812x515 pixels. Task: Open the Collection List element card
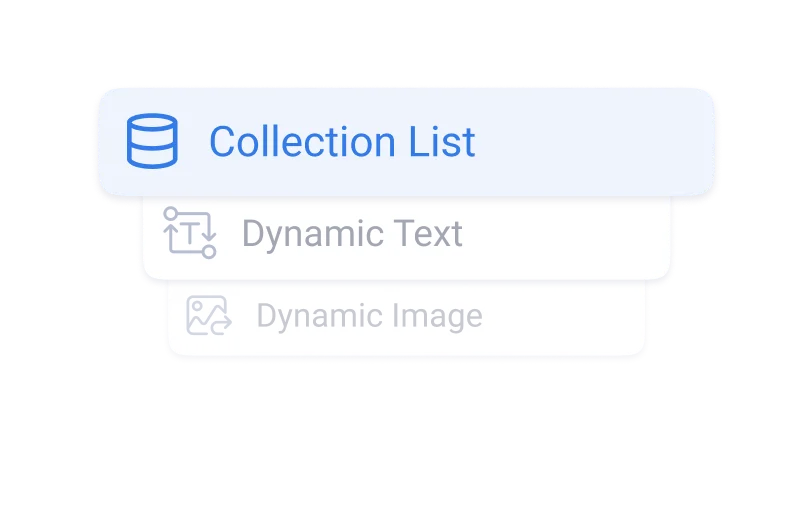[406, 141]
